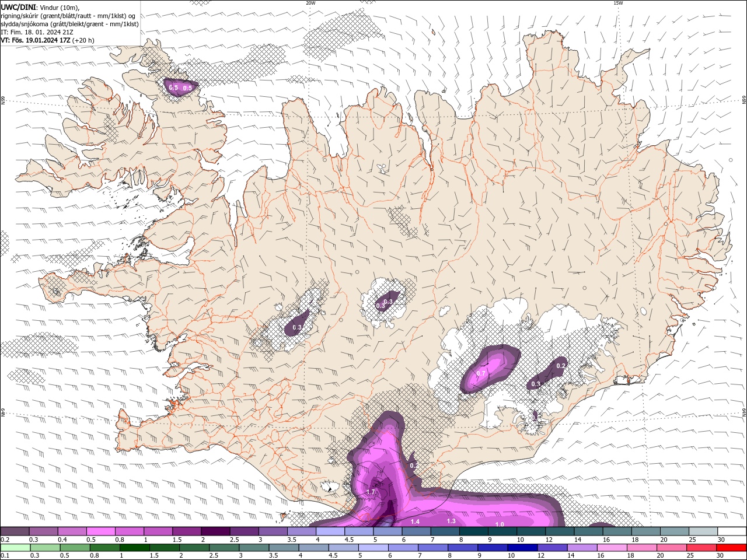This screenshot has width=747, height=560.
Task: Pick the bright pink 0.5–0.8 swatch in purple legend row
Action: (x=101, y=531)
